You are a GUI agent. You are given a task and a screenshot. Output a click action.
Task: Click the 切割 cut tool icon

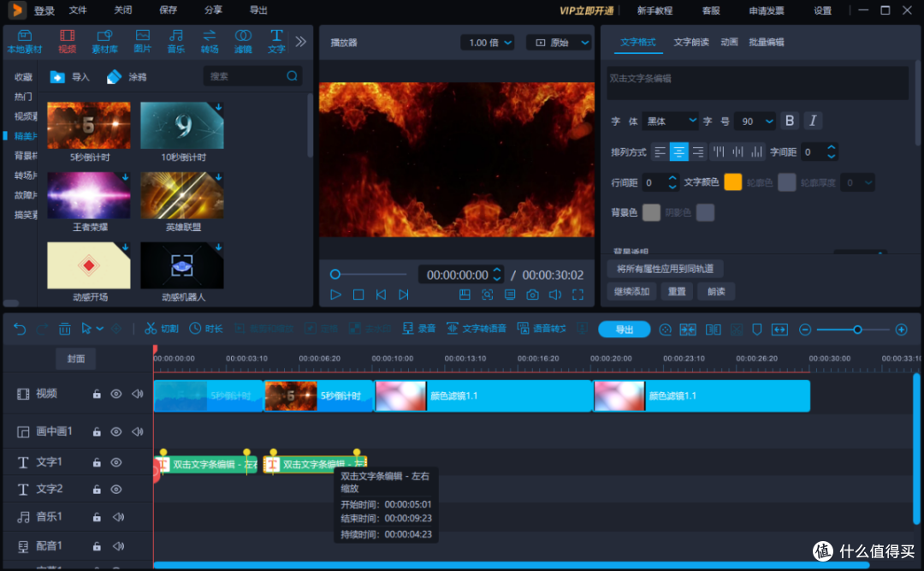151,329
